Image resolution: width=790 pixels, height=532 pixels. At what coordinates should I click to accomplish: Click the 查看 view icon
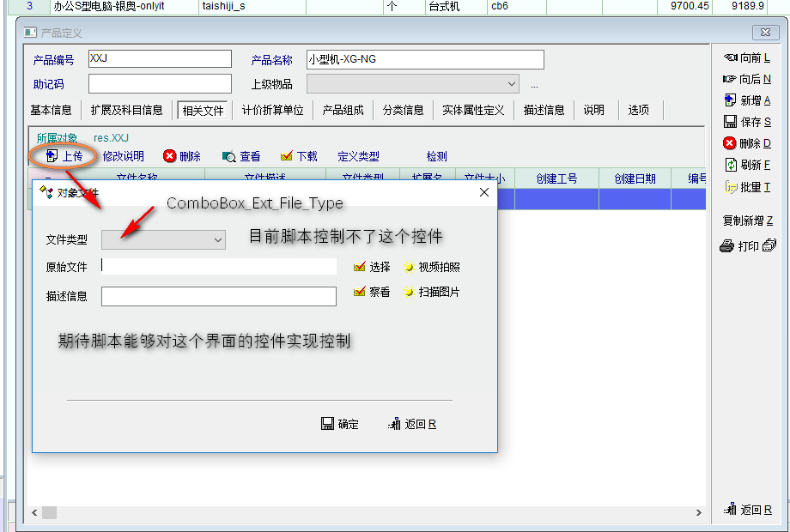pos(229,157)
